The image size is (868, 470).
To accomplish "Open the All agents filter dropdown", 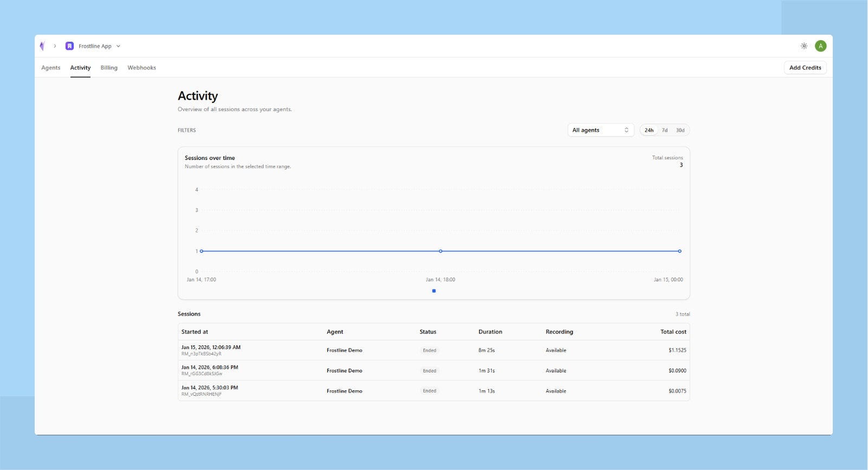I will (x=601, y=130).
